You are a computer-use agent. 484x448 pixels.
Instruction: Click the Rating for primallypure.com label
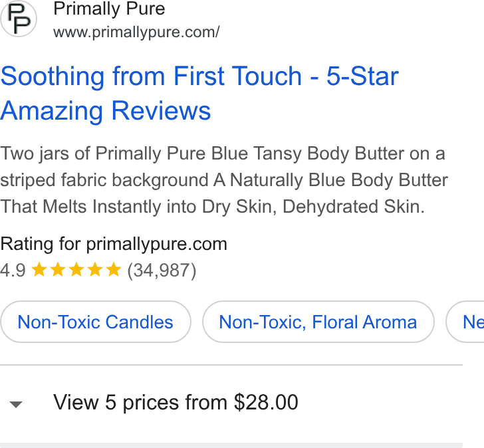point(114,244)
